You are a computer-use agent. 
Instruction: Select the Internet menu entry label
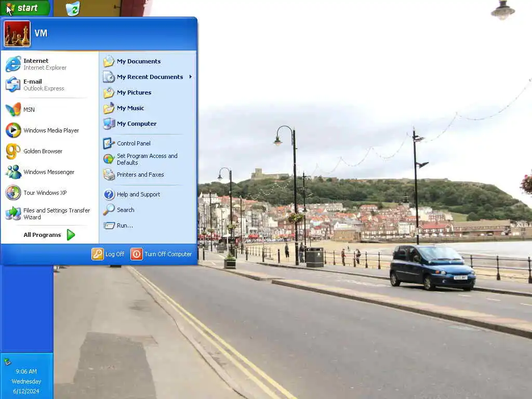(36, 61)
